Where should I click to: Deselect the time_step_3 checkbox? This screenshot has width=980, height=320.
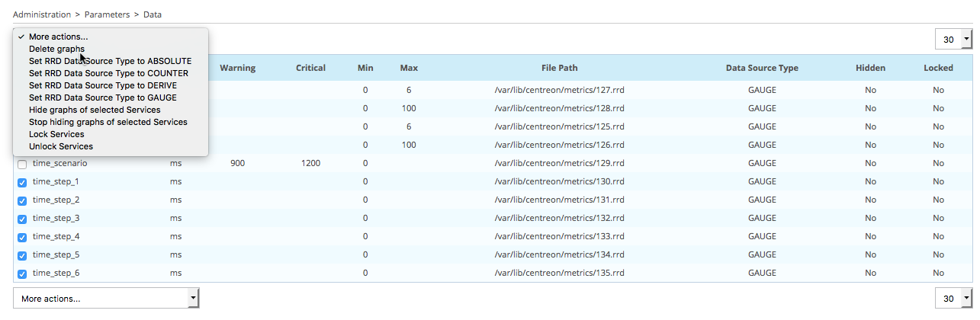tap(22, 219)
